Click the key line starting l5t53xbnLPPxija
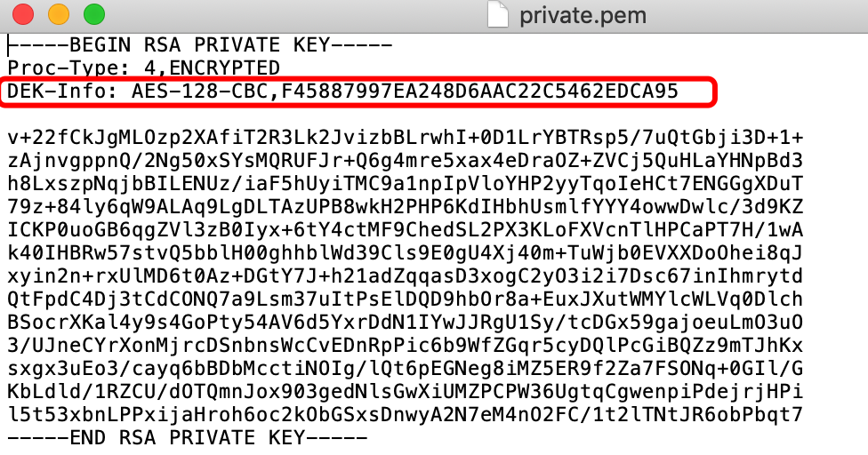 406,415
